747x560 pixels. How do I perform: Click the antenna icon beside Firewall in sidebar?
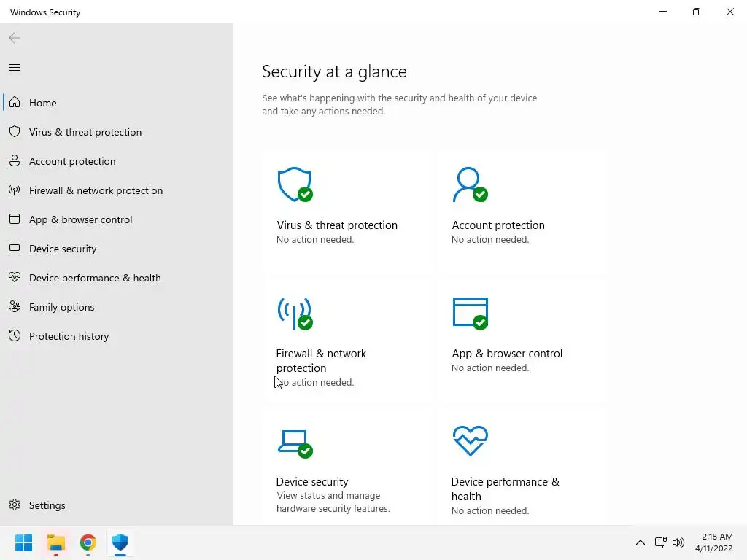pyautogui.click(x=15, y=190)
